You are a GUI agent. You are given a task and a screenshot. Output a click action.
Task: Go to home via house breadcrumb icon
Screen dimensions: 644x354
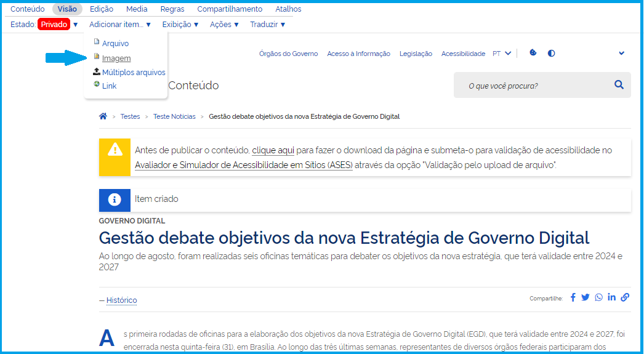coord(103,116)
